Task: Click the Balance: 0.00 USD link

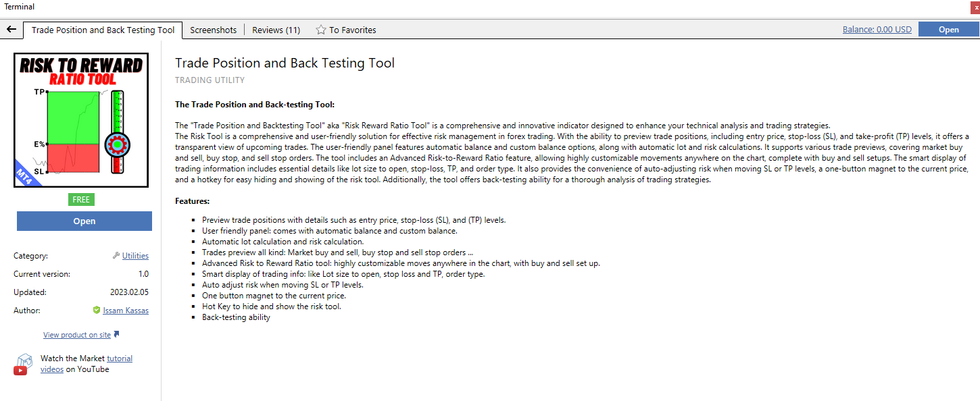Action: tap(877, 29)
